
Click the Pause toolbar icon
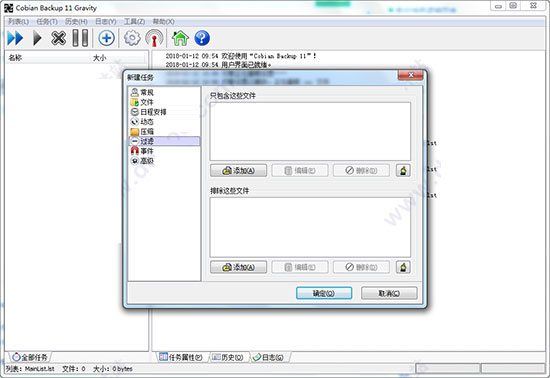pyautogui.click(x=80, y=38)
